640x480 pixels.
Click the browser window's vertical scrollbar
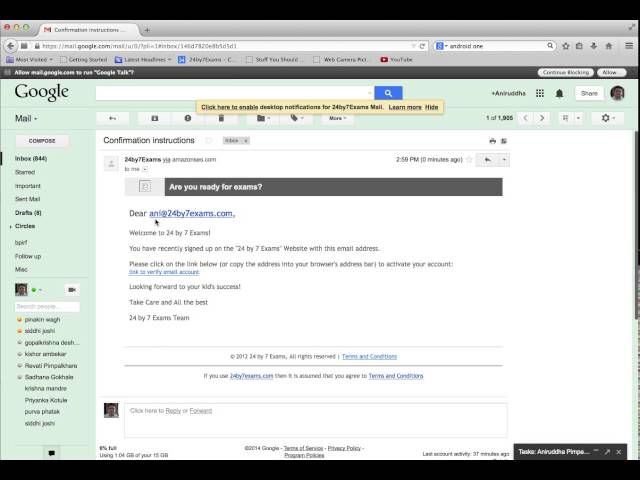[636, 224]
